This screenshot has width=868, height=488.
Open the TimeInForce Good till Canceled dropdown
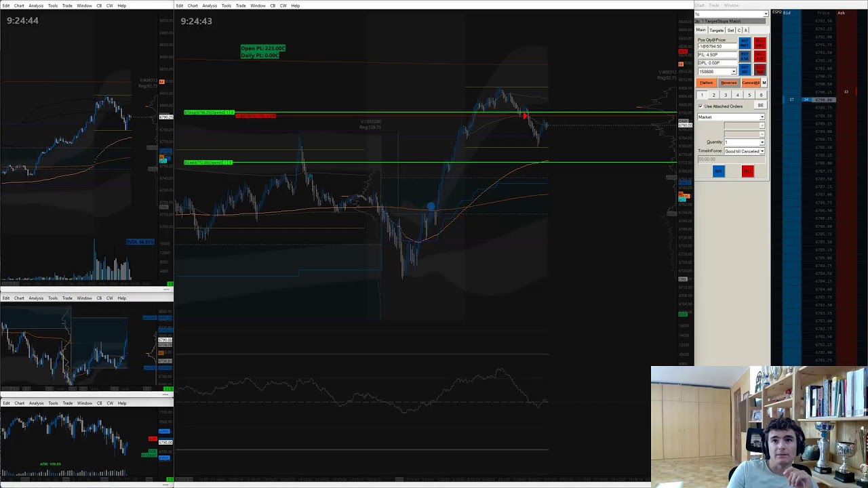tap(762, 151)
